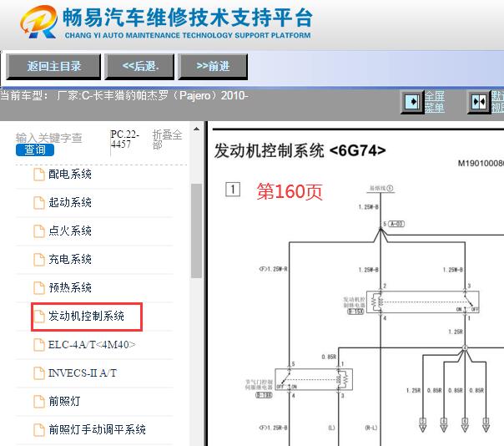Click the document icon beside 前照灯手动调平系统
Viewport: 504px width, 446px height.
[x=39, y=430]
